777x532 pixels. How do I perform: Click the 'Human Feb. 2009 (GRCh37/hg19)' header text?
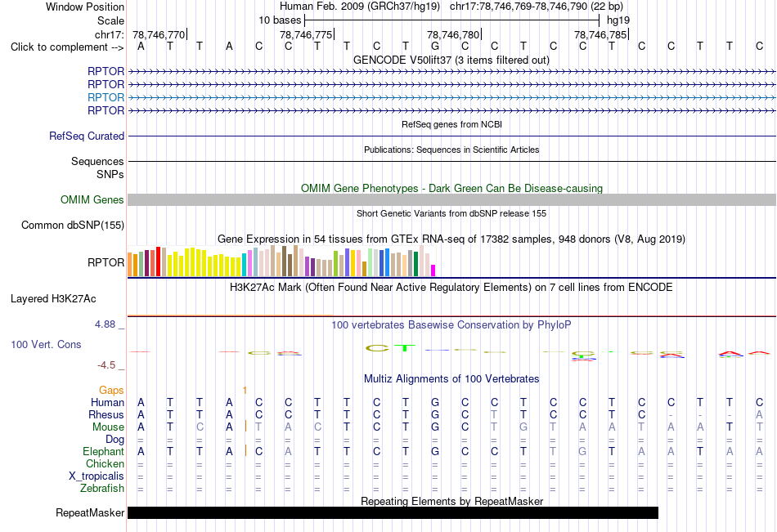click(360, 7)
